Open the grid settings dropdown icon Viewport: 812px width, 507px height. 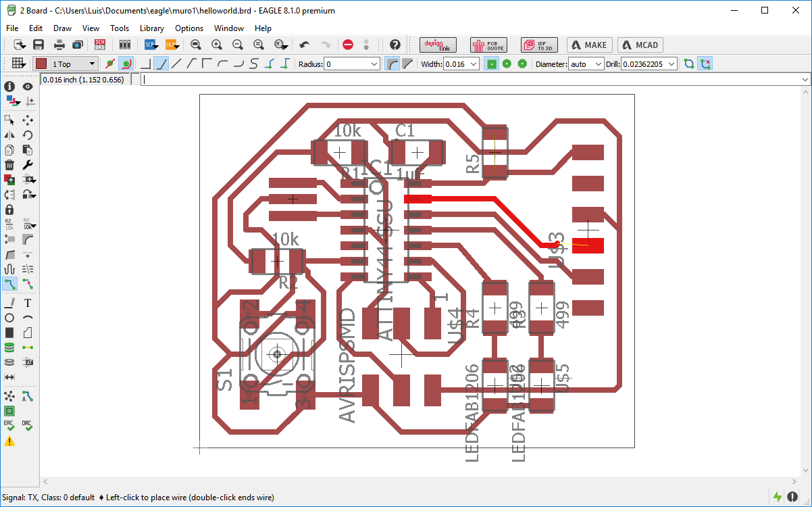18,64
